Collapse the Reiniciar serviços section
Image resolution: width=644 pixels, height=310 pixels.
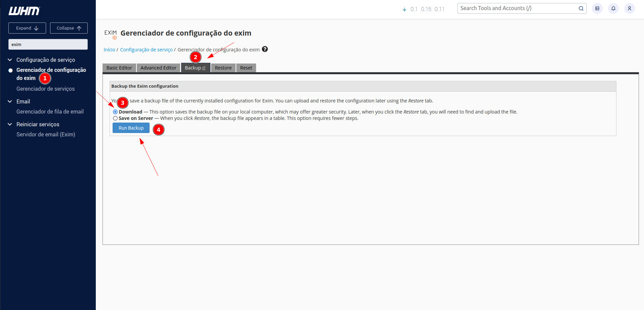coord(10,124)
